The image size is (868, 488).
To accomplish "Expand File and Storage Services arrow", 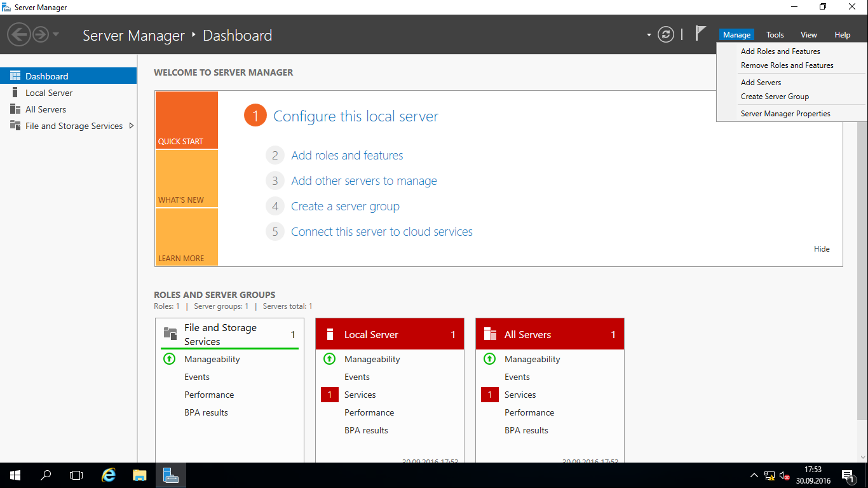I will [x=131, y=126].
